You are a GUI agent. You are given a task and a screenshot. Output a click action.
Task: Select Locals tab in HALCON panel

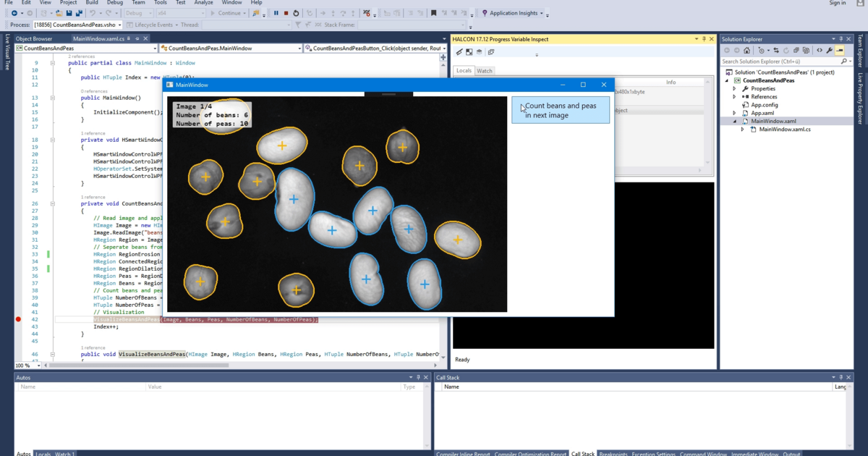(464, 71)
